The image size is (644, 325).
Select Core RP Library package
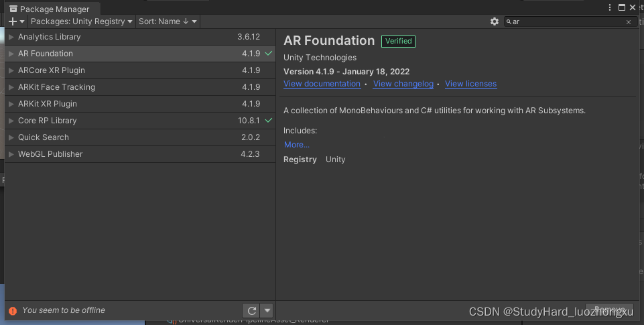click(x=140, y=121)
